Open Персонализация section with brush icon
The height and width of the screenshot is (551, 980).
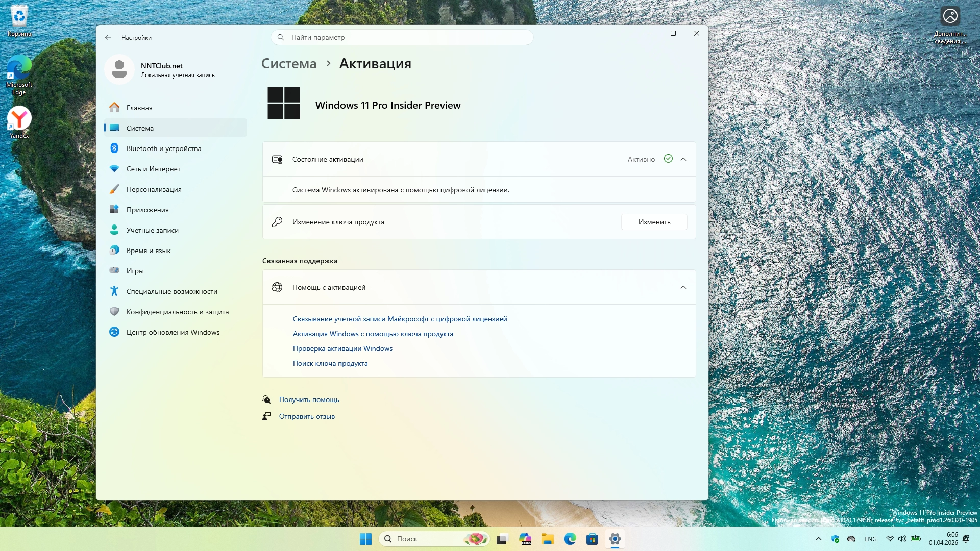coord(154,189)
